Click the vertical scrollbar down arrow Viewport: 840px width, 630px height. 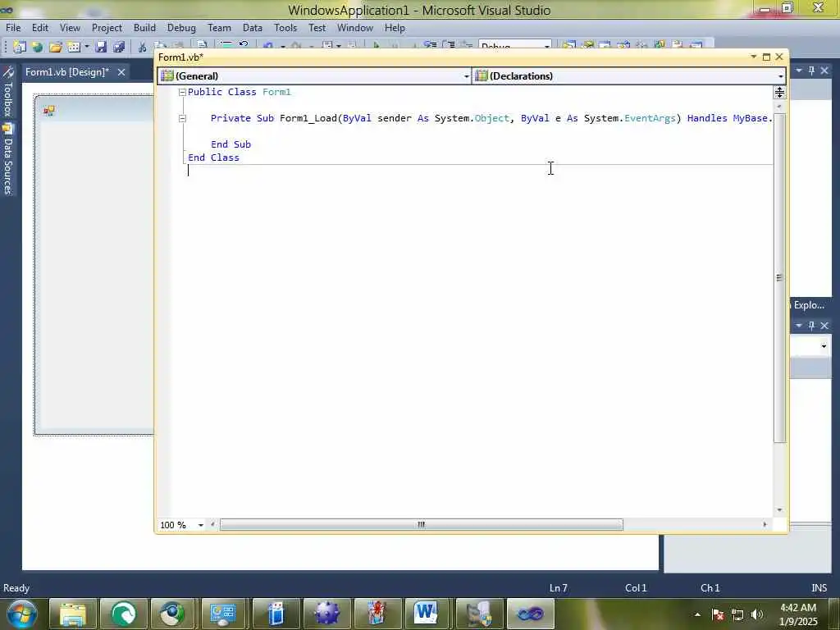(x=779, y=510)
